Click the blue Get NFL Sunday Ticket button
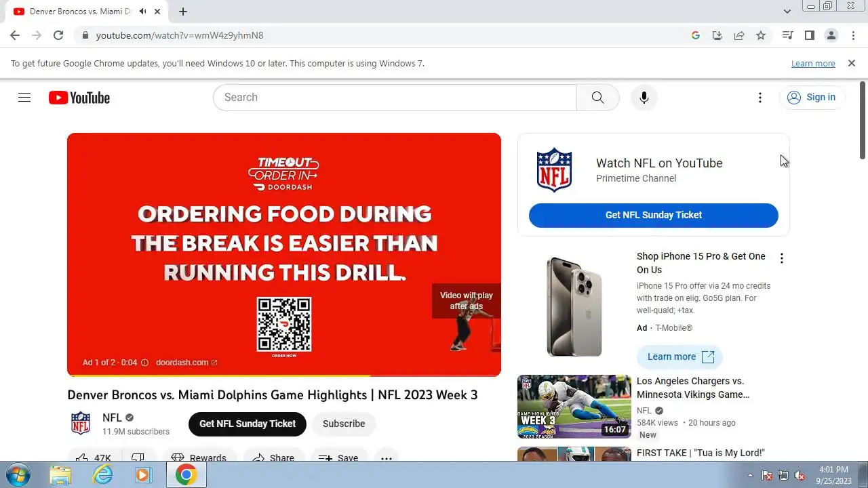 (653, 216)
